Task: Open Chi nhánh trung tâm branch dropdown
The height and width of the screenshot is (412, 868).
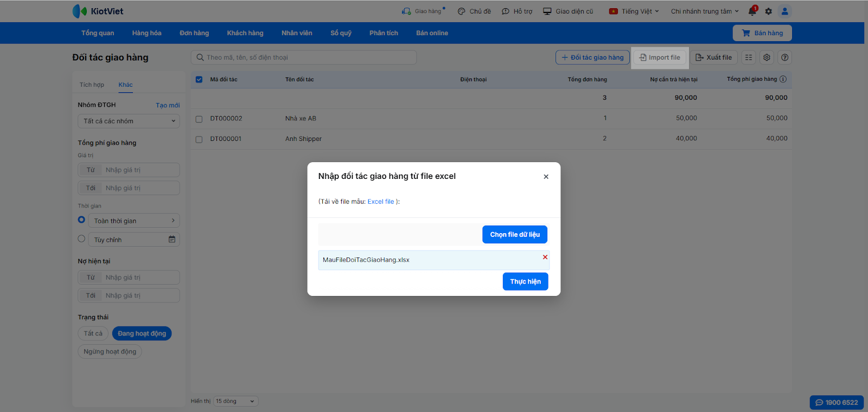Action: pyautogui.click(x=705, y=11)
